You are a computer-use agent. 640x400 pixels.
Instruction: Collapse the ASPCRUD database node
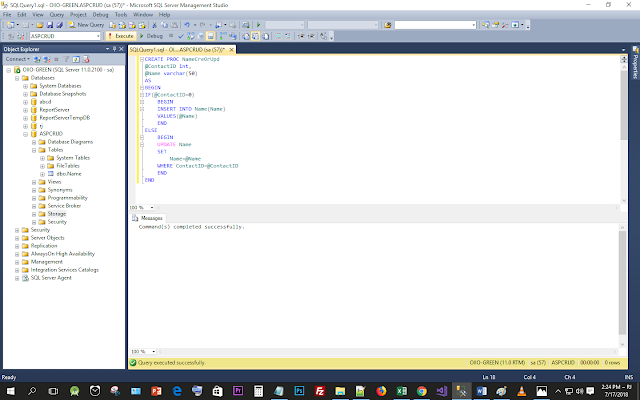(25, 134)
